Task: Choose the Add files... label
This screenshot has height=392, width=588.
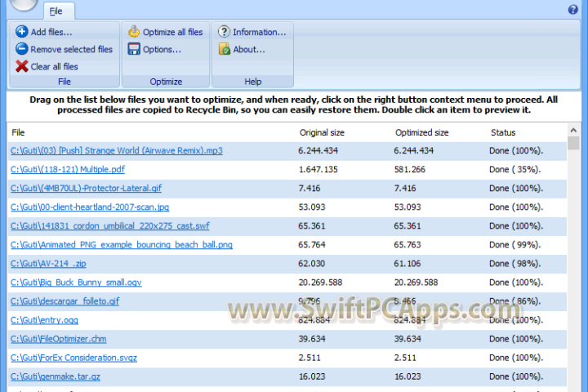Action: tap(51, 33)
